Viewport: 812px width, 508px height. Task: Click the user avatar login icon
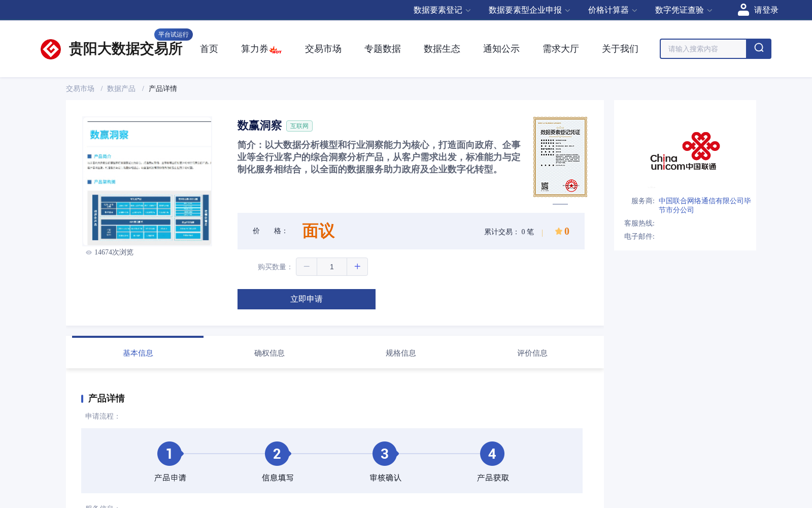pyautogui.click(x=743, y=10)
